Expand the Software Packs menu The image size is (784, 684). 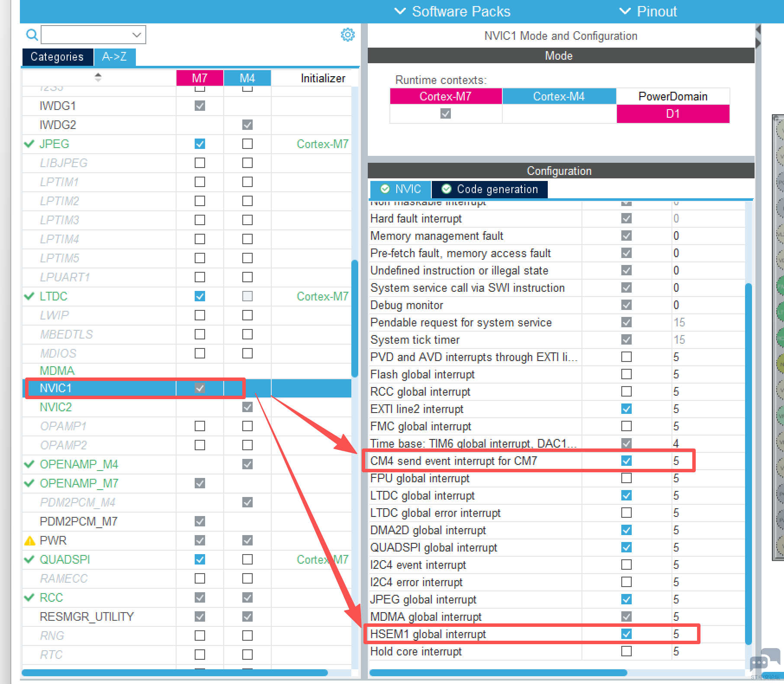point(453,11)
